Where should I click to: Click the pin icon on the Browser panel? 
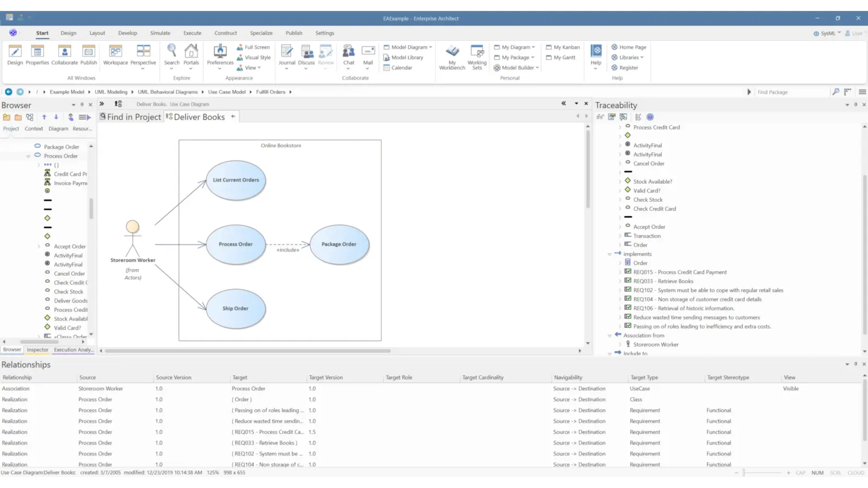pos(82,105)
